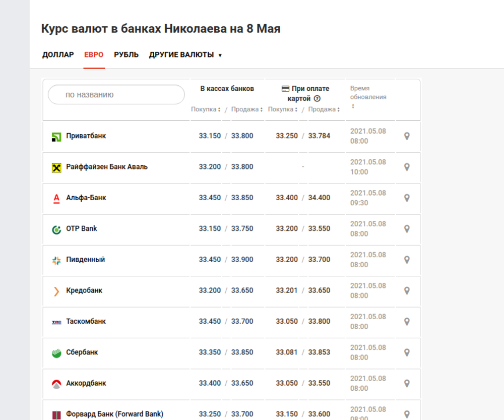The height and width of the screenshot is (420, 504).
Task: Click the OTP Bank green logo
Action: click(x=56, y=229)
